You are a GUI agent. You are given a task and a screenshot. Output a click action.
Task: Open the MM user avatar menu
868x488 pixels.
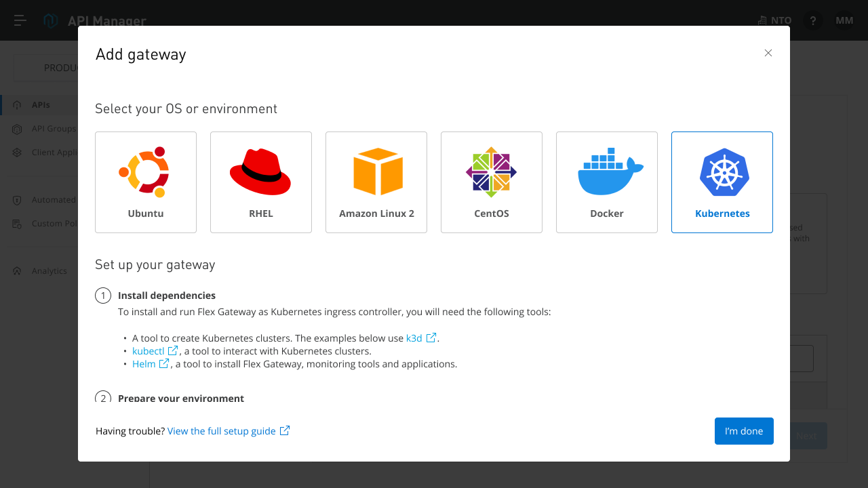point(844,20)
